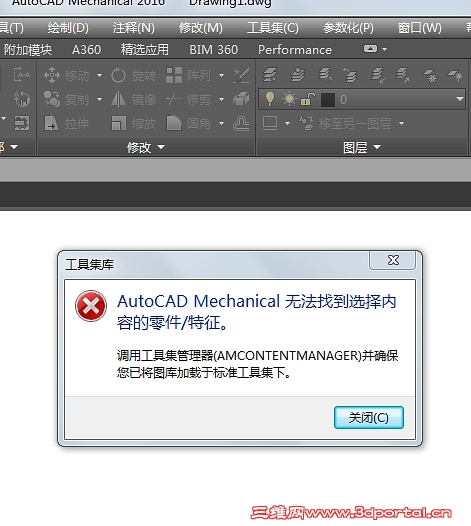Viewport: 471px width, 526px height.
Task: Click the third layer tool icon in the Layer panel's top row
Action: (325, 75)
